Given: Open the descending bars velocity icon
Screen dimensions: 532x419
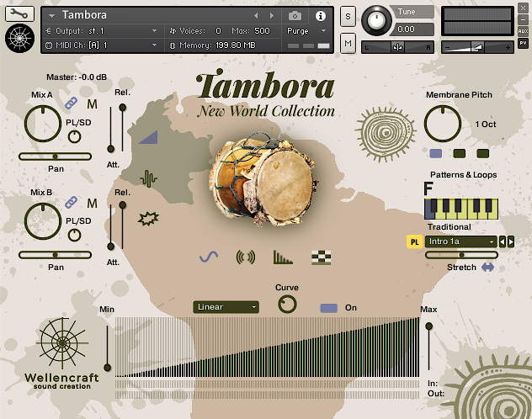Looking at the screenshot, I should coord(283,257).
